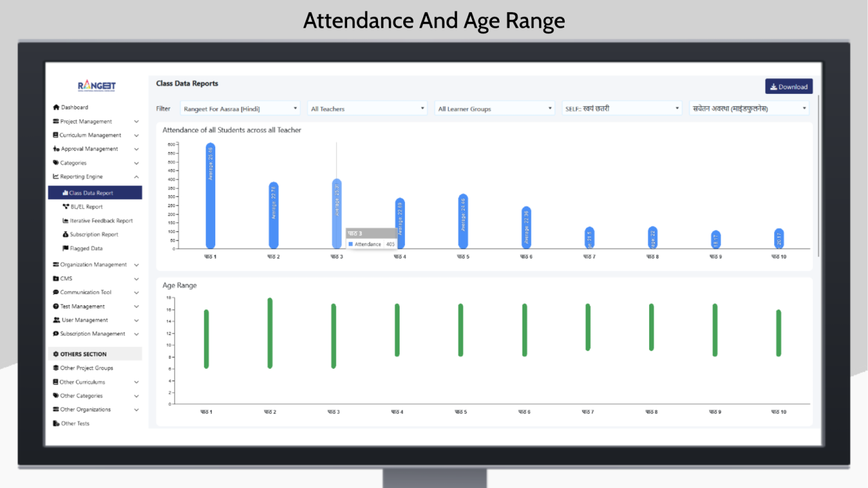Viewport: 868px width, 488px height.
Task: Click the vertical scrollbar beside the attendance chart
Action: point(819,175)
